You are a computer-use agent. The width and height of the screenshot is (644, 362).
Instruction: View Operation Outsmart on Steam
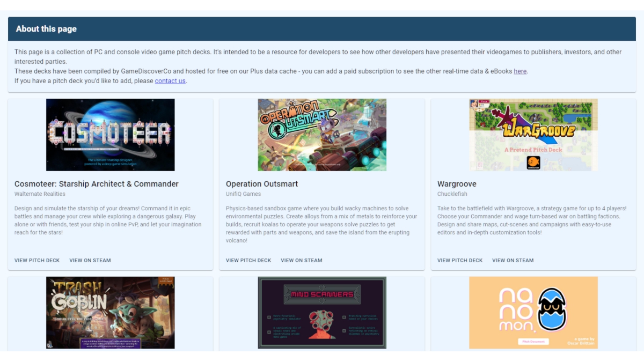302,261
